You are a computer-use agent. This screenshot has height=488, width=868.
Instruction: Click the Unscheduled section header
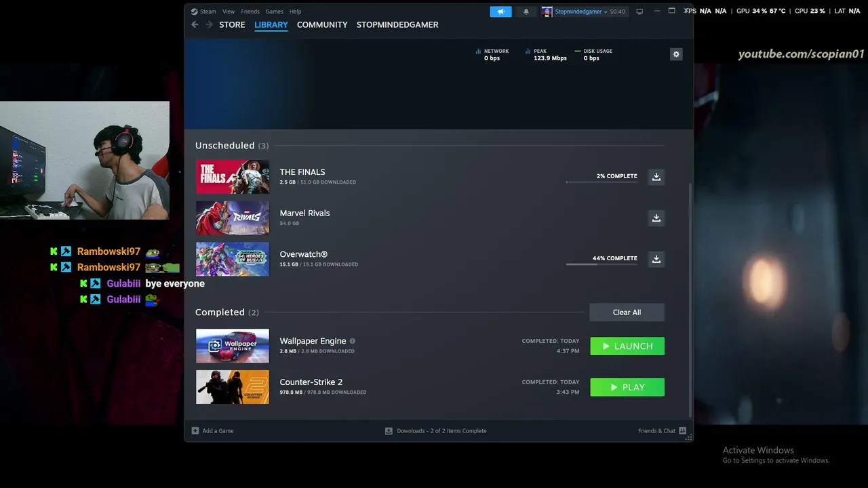point(232,146)
